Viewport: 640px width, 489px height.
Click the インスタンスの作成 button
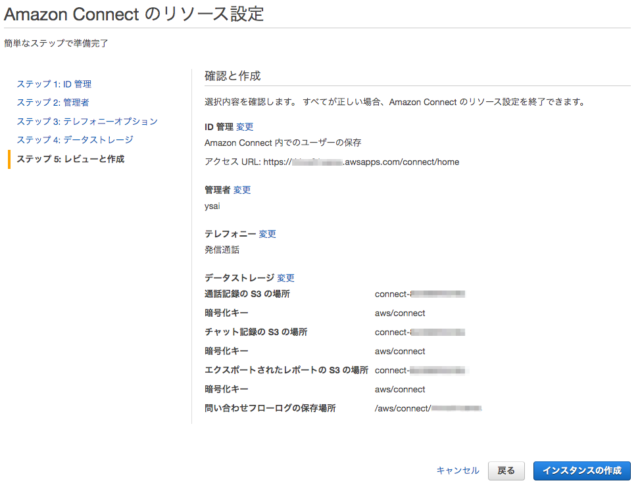click(582, 471)
